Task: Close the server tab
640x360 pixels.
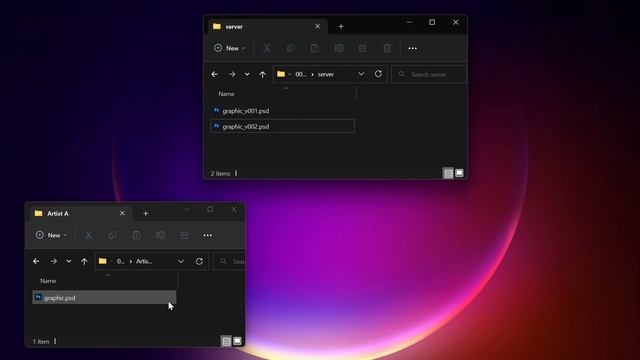Action: coord(318,26)
